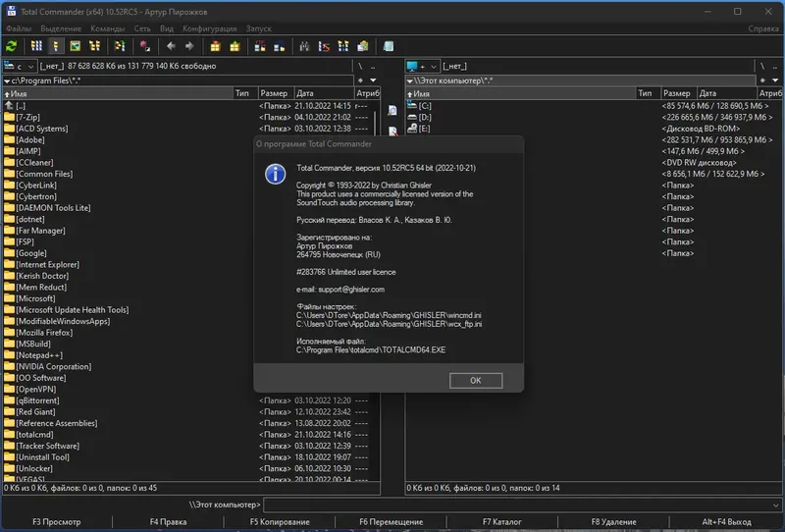Click the blue info icon in dialog

pos(276,174)
